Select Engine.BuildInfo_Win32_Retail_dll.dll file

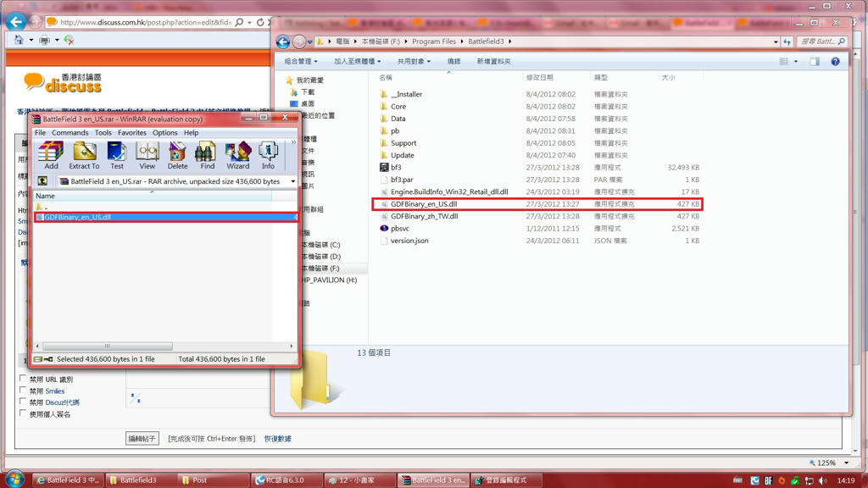click(x=449, y=192)
